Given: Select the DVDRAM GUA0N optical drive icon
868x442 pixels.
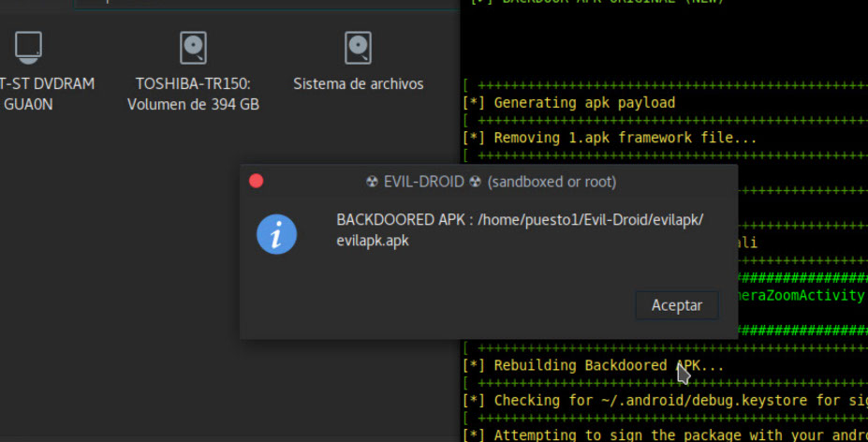Looking at the screenshot, I should tap(28, 48).
